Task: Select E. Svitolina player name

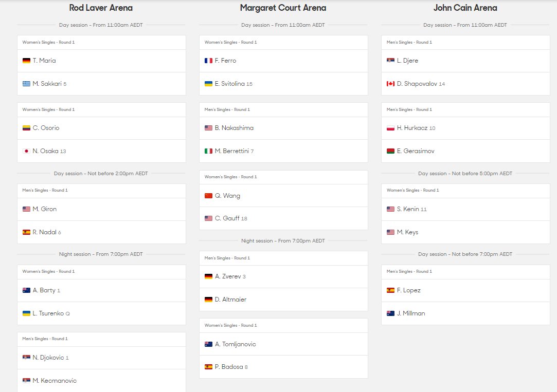Action: pos(229,84)
